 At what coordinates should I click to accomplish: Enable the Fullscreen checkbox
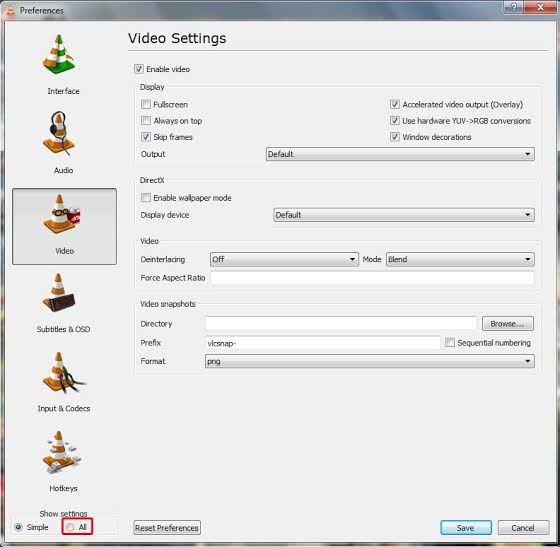tap(145, 104)
